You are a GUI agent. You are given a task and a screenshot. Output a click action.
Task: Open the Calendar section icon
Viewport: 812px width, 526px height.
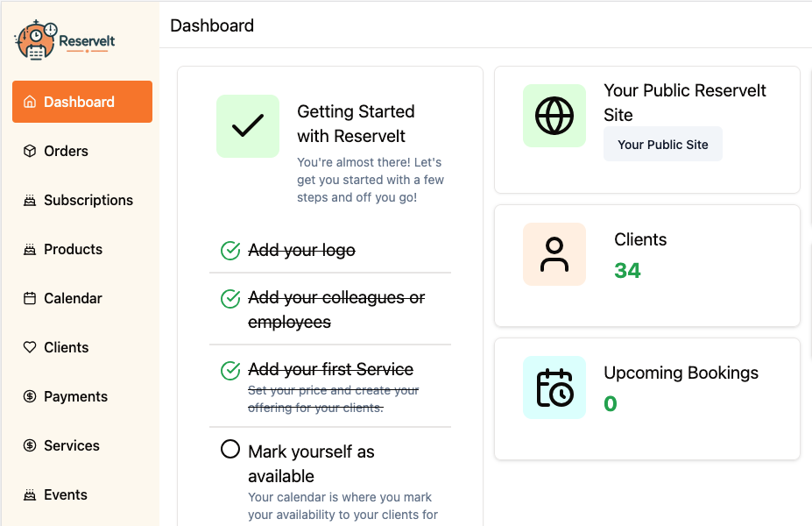(29, 298)
